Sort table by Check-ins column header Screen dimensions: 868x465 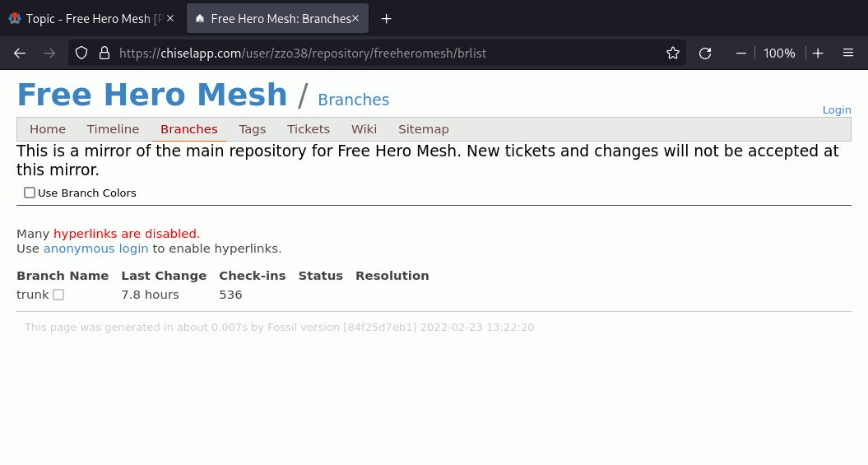click(252, 276)
